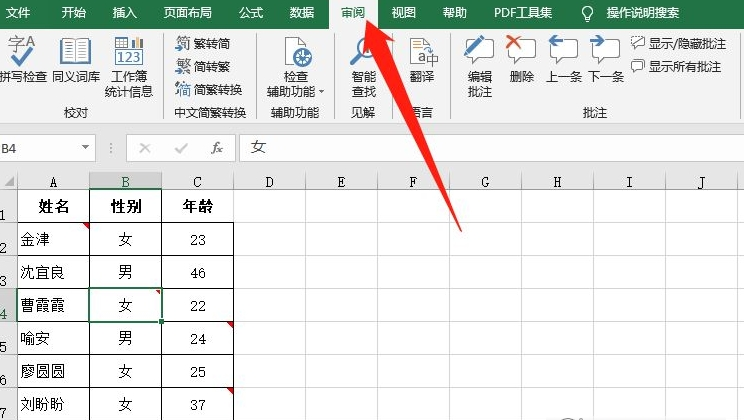Switch to the 视图 tab
Image resolution: width=744 pixels, height=420 pixels.
pos(404,13)
